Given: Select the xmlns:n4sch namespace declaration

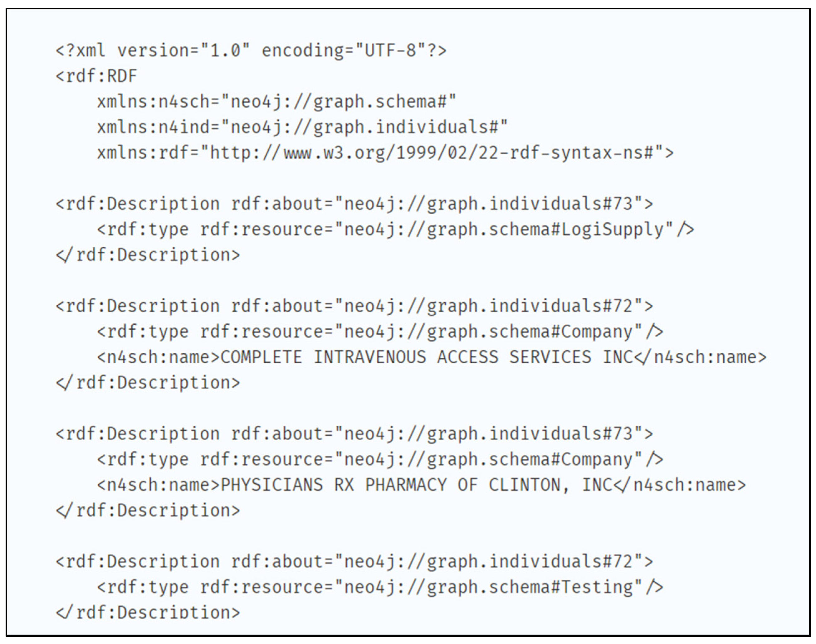Looking at the screenshot, I should (276, 102).
